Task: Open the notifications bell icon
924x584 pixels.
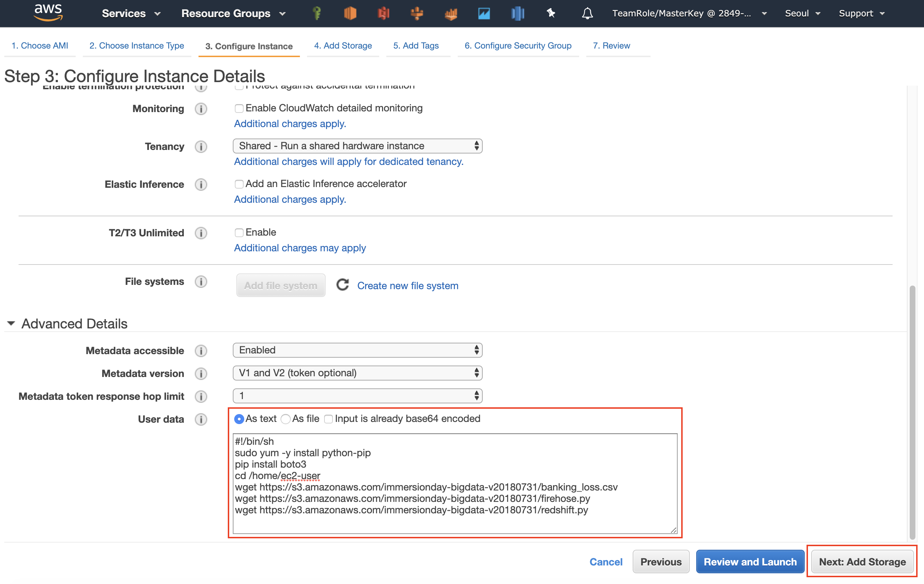Action: [587, 14]
